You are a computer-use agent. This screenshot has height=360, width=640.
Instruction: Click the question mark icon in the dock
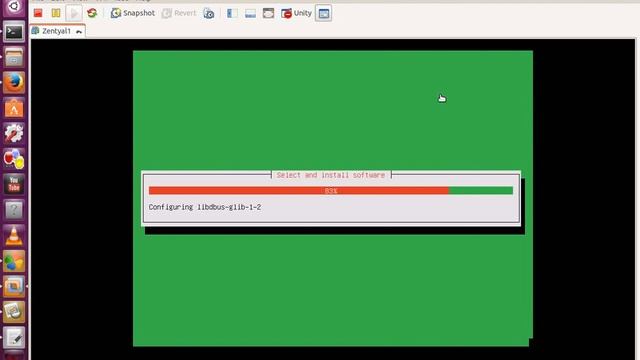point(14,210)
